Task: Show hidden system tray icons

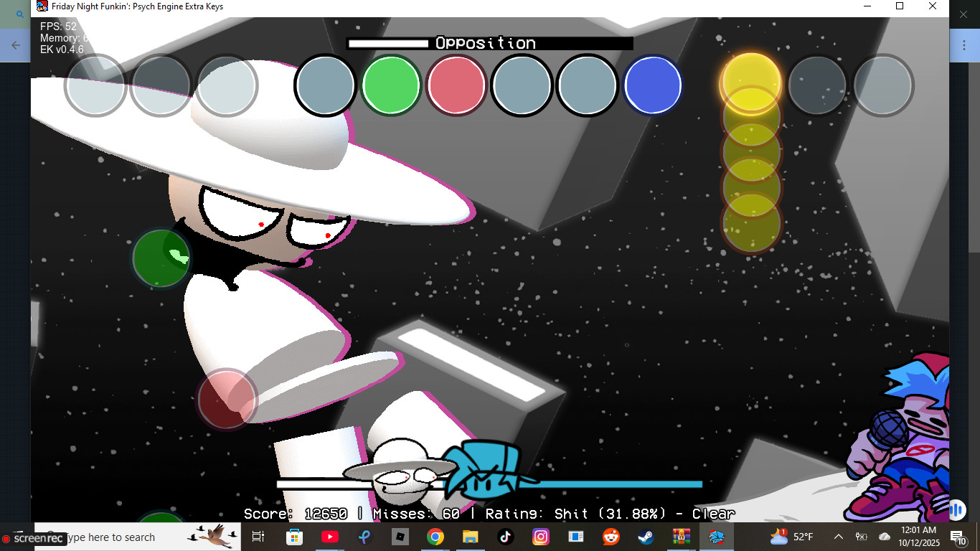Action: point(838,537)
